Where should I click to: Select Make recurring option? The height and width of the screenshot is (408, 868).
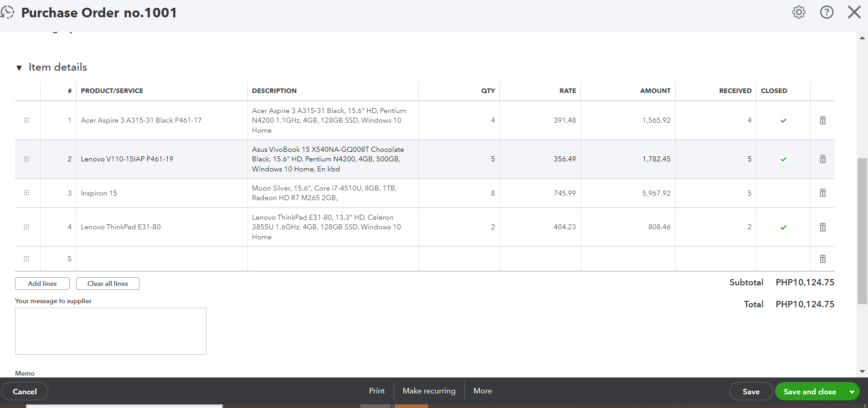pos(429,391)
